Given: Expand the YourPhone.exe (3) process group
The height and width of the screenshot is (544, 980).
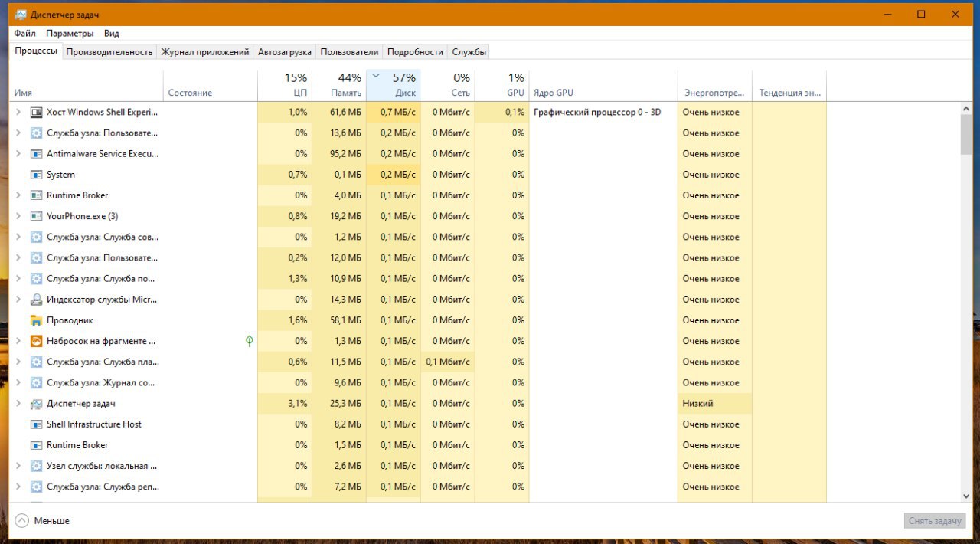Looking at the screenshot, I should pyautogui.click(x=18, y=216).
